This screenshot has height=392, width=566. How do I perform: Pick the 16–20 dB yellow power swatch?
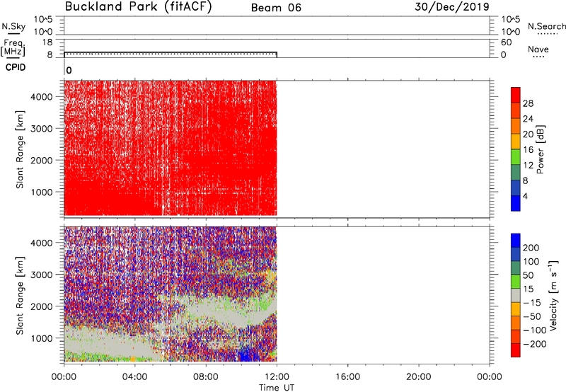(x=516, y=142)
